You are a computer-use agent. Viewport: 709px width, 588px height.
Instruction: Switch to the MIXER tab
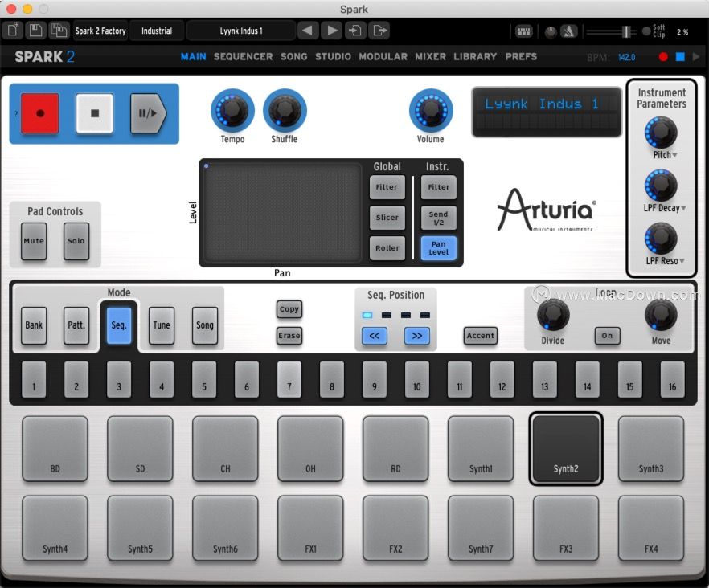click(x=431, y=57)
